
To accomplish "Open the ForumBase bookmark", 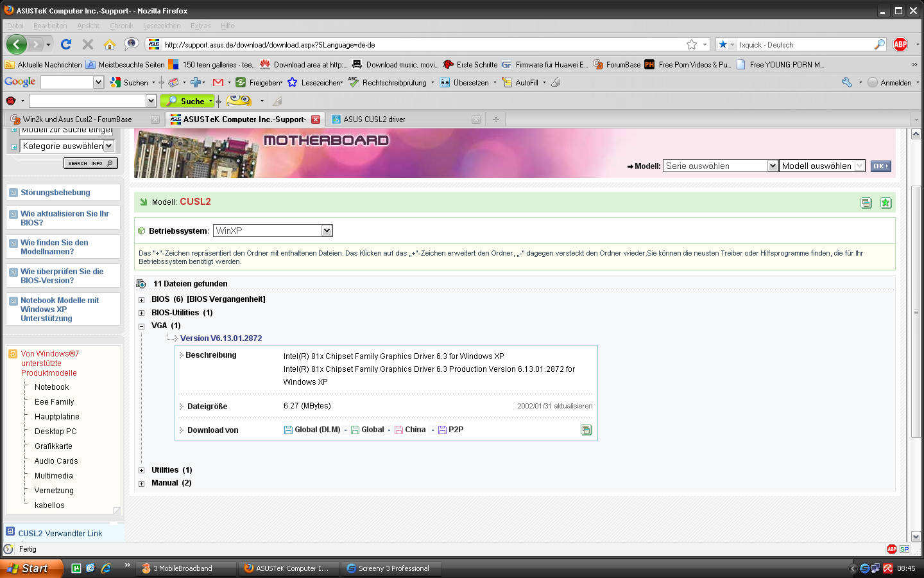I will [x=617, y=65].
